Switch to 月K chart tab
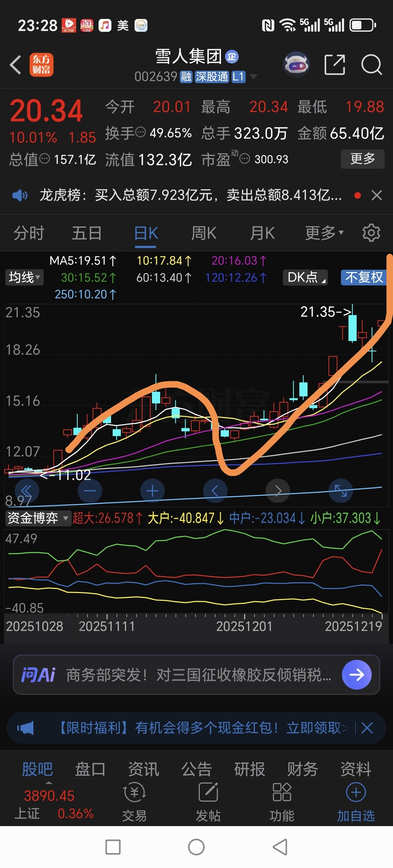Image resolution: width=393 pixels, height=868 pixels. tap(262, 233)
